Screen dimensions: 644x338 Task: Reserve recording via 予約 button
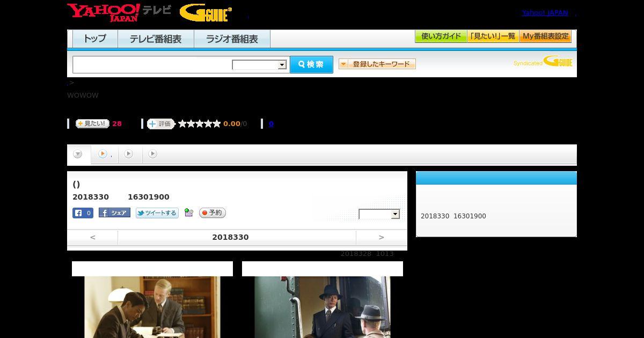213,213
